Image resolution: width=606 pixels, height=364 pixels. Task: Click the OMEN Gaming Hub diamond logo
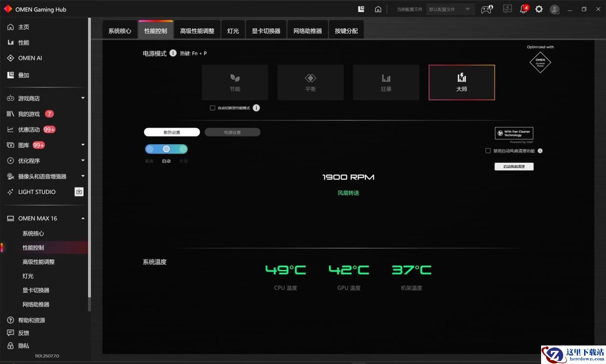point(8,9)
